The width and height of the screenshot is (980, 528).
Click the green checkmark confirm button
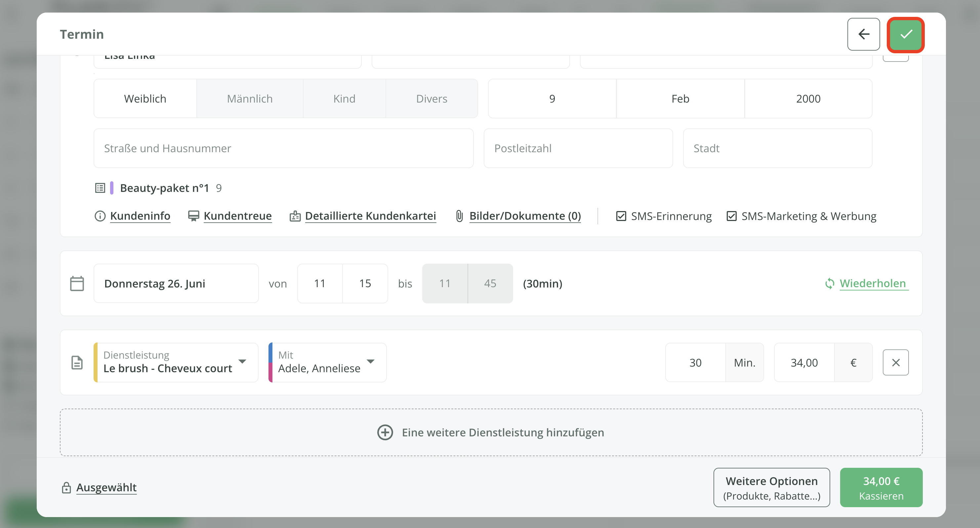(x=905, y=34)
